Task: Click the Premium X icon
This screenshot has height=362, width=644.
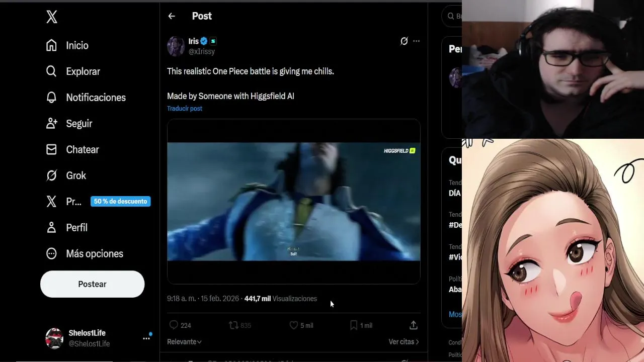Action: [51, 202]
